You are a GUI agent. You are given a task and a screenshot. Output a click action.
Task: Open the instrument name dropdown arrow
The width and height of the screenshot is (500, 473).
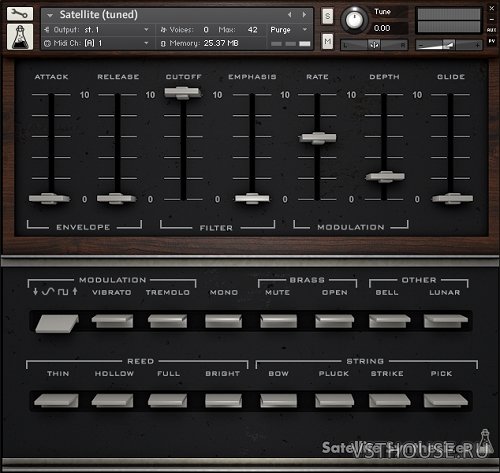click(50, 15)
